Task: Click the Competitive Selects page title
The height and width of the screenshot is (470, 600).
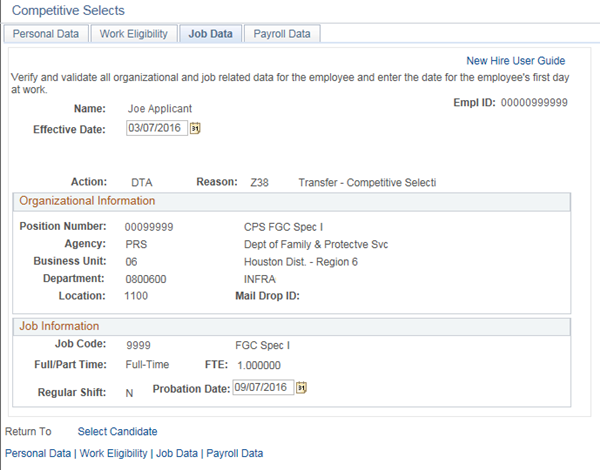Action: (x=67, y=10)
